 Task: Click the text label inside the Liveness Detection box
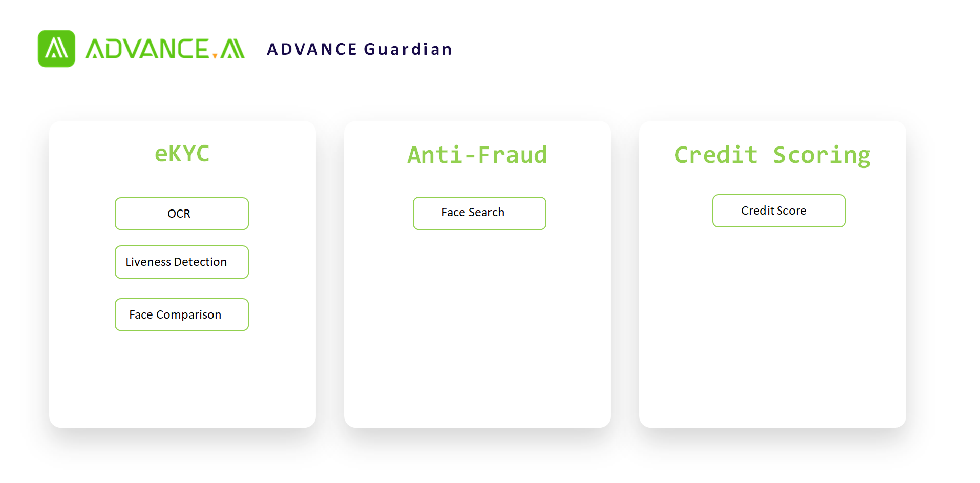tap(176, 262)
